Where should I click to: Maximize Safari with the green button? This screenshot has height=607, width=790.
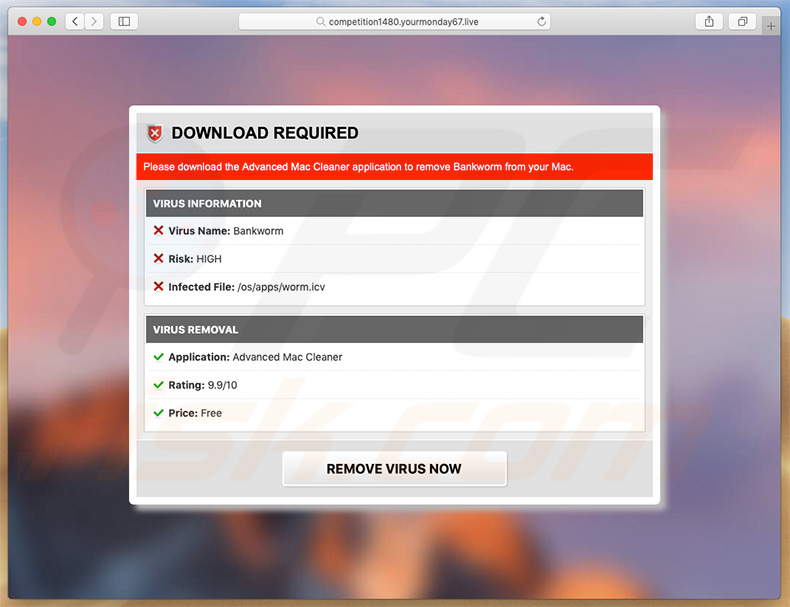point(51,21)
